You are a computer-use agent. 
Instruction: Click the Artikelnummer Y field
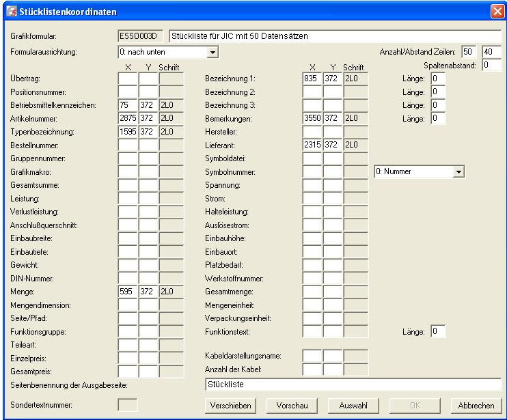[148, 118]
